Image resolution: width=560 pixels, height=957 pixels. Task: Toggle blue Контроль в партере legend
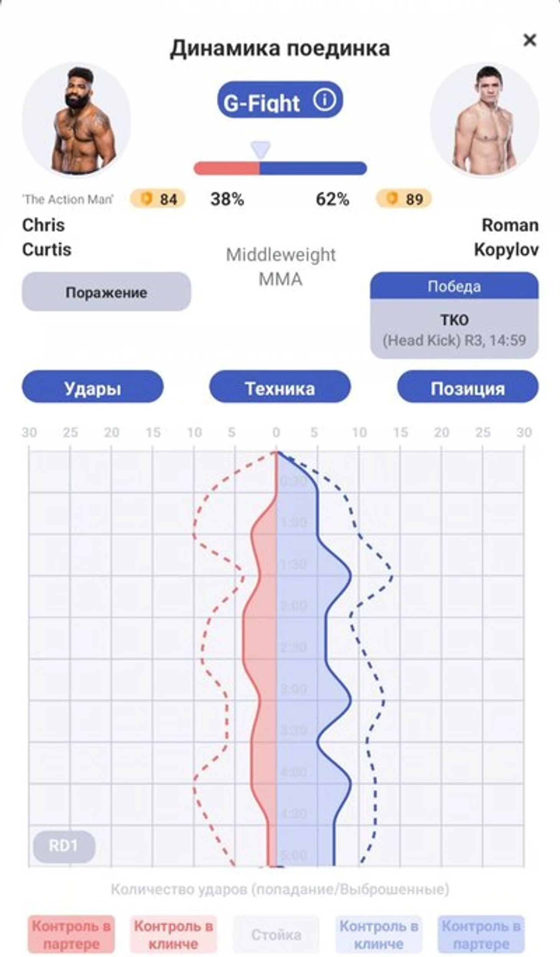pyautogui.click(x=481, y=934)
